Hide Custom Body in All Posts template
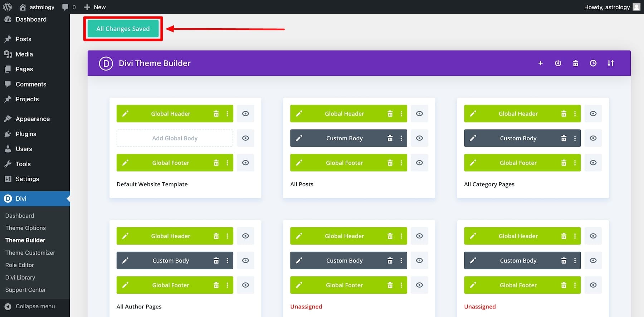The image size is (644, 317). pyautogui.click(x=419, y=138)
